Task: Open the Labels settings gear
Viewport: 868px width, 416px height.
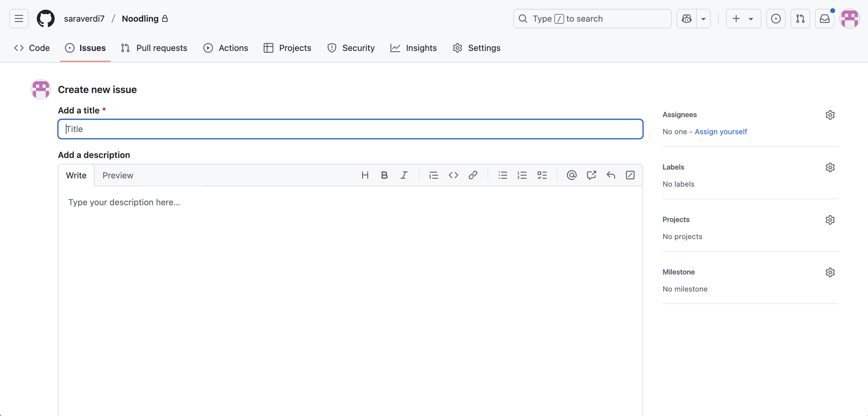Action: click(x=830, y=167)
